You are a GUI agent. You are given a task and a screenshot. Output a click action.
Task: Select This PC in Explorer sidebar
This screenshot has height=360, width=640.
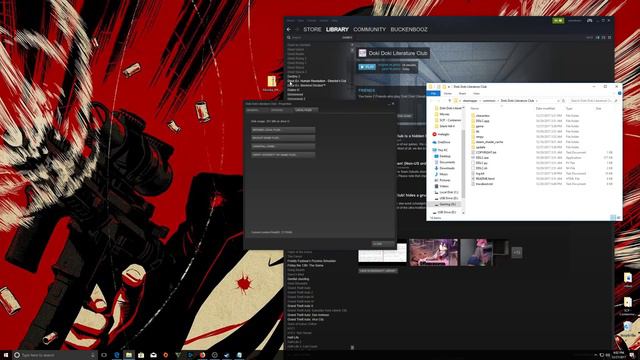440,150
